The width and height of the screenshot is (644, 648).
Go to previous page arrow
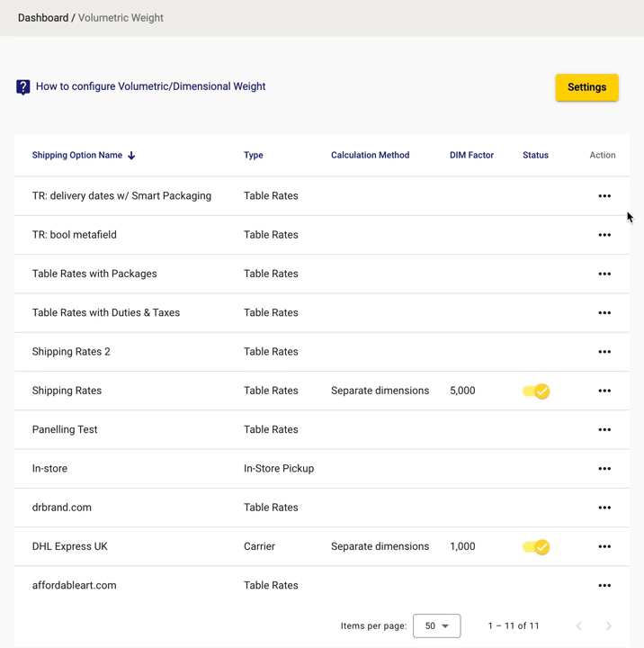tap(578, 625)
